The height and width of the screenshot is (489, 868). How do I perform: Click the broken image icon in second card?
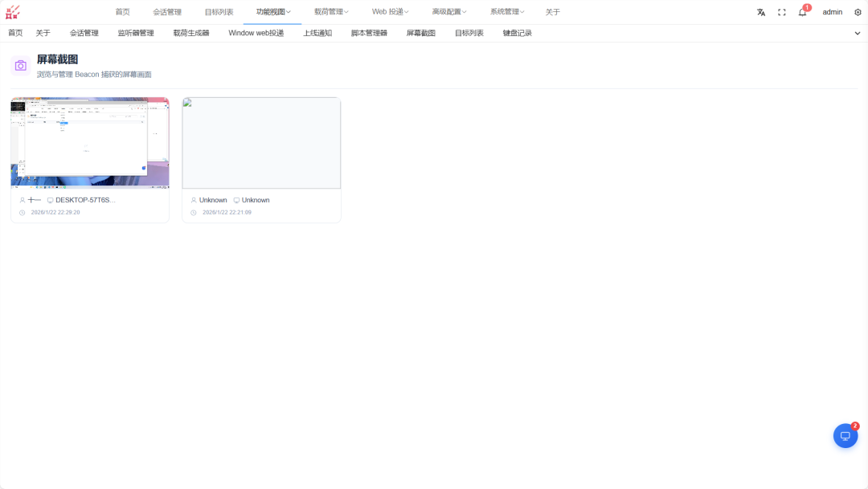(187, 102)
